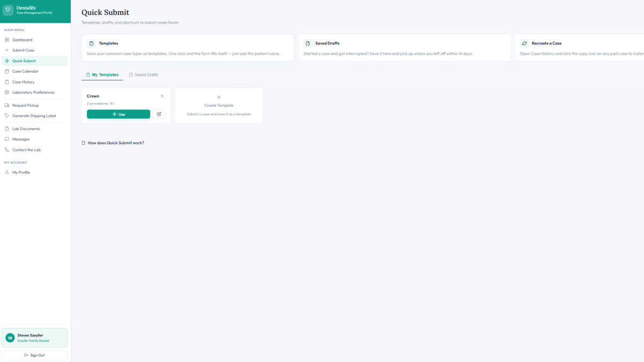644x362 pixels.
Task: Click the plus icon beside Submit Case
Action: pos(7,50)
